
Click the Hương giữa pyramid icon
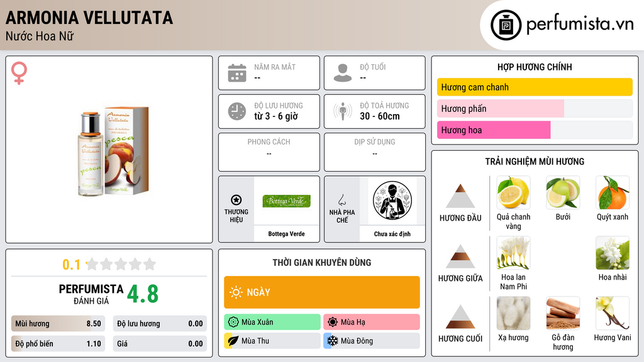(x=460, y=256)
